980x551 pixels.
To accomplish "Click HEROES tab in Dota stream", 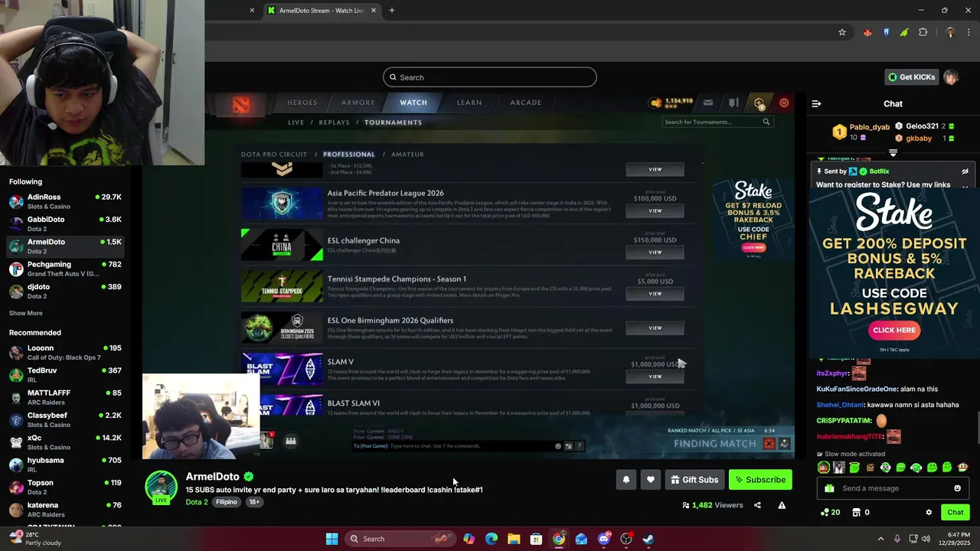I will point(302,103).
